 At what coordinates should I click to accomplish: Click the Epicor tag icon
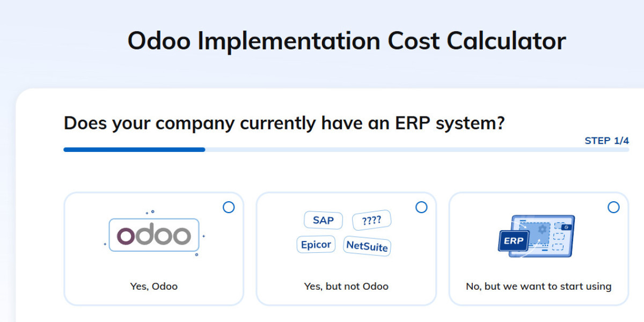[316, 245]
